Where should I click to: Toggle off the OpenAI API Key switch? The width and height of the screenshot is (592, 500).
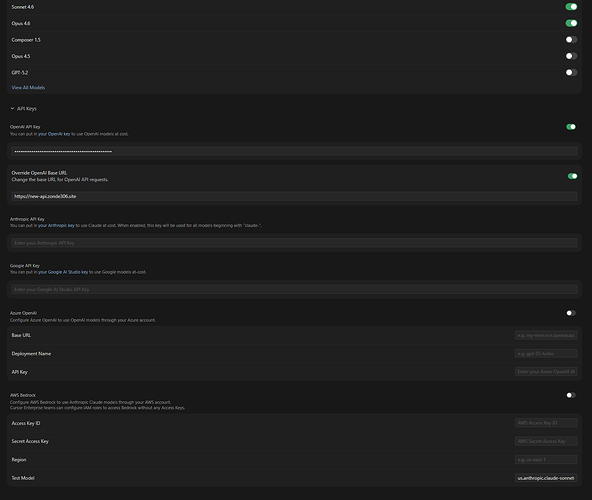pos(571,127)
